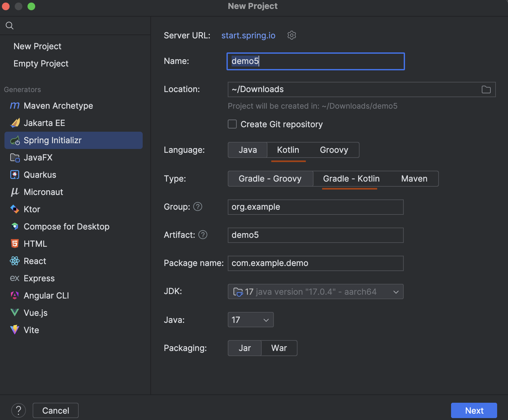Viewport: 508px width, 420px height.
Task: Open dialog help question mark button
Action: point(19,410)
